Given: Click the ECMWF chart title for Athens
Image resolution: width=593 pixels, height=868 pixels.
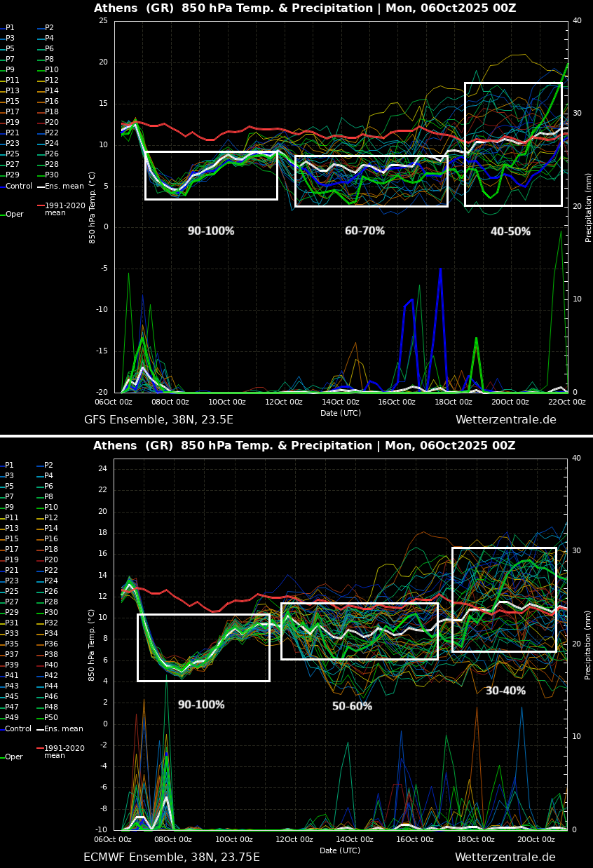Looking at the screenshot, I should coord(304,446).
